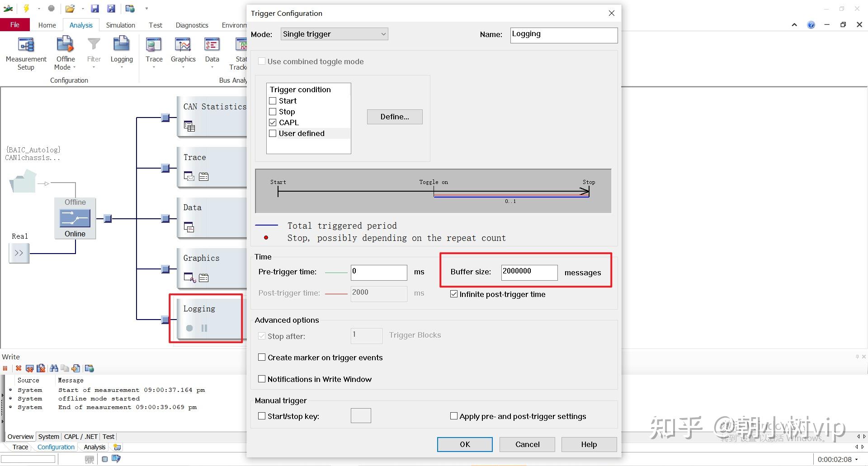Open the start measurement dropdown arrow
Screen dimensions: 868x466
coord(38,8)
